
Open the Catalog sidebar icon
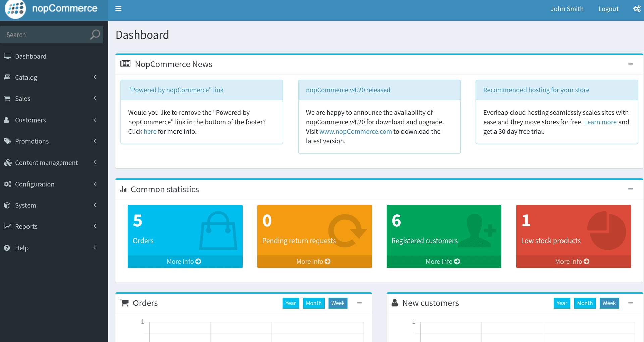8,77
